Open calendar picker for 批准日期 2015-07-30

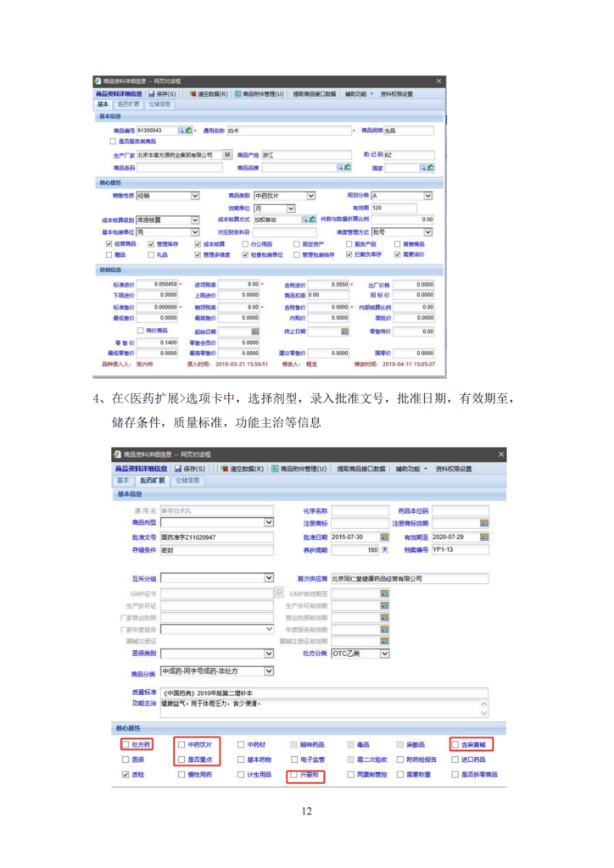tap(384, 537)
